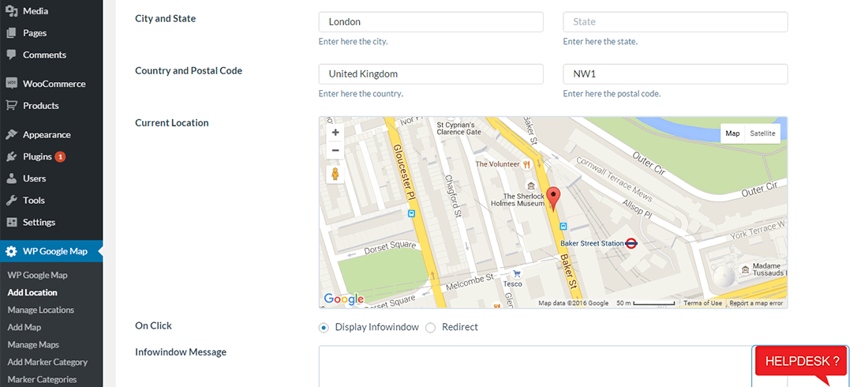Open the Users person icon
The height and width of the screenshot is (387, 868).
(11, 178)
